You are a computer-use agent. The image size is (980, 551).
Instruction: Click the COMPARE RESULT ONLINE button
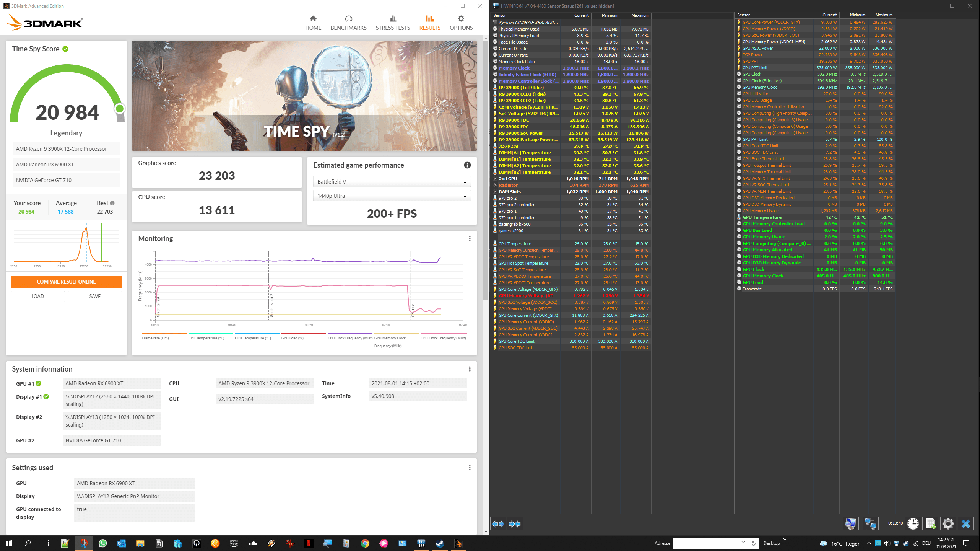pyautogui.click(x=66, y=282)
